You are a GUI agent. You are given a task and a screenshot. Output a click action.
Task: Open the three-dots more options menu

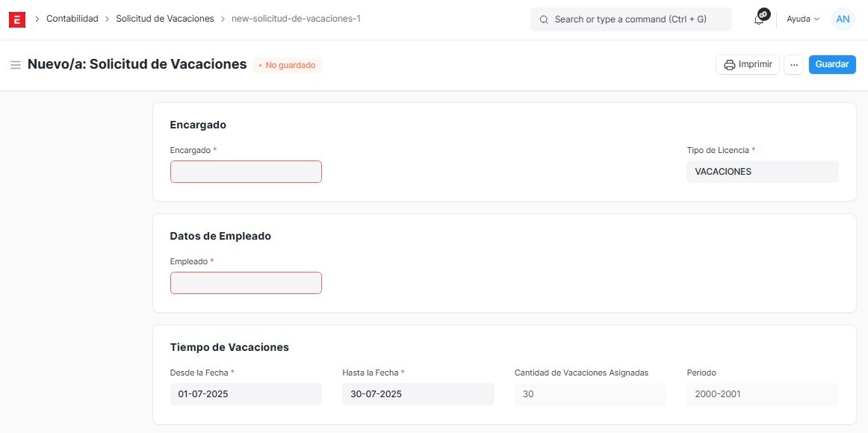[793, 65]
